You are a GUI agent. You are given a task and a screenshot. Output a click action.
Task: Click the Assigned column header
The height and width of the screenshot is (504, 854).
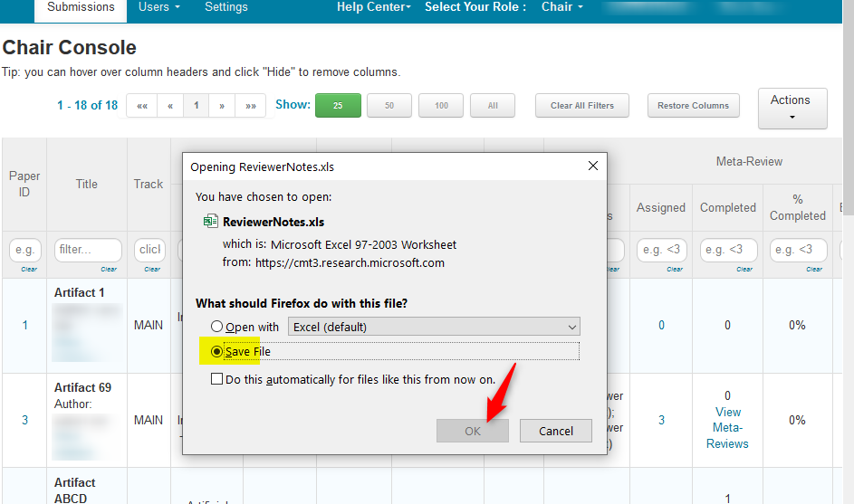click(x=661, y=207)
